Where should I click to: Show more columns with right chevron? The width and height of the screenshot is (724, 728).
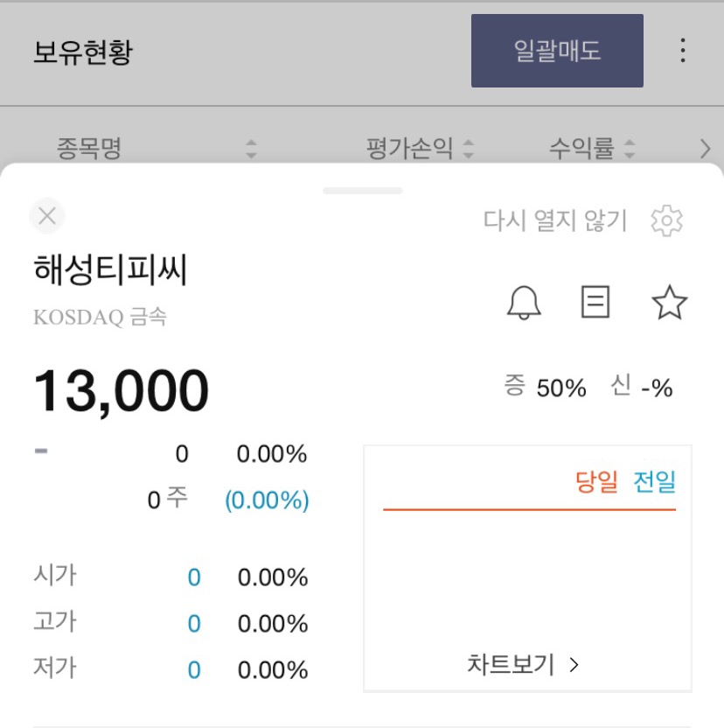[x=706, y=149]
